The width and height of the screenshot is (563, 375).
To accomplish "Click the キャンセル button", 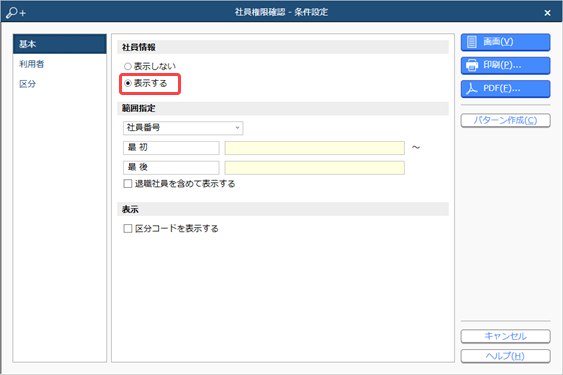I will pyautogui.click(x=505, y=336).
